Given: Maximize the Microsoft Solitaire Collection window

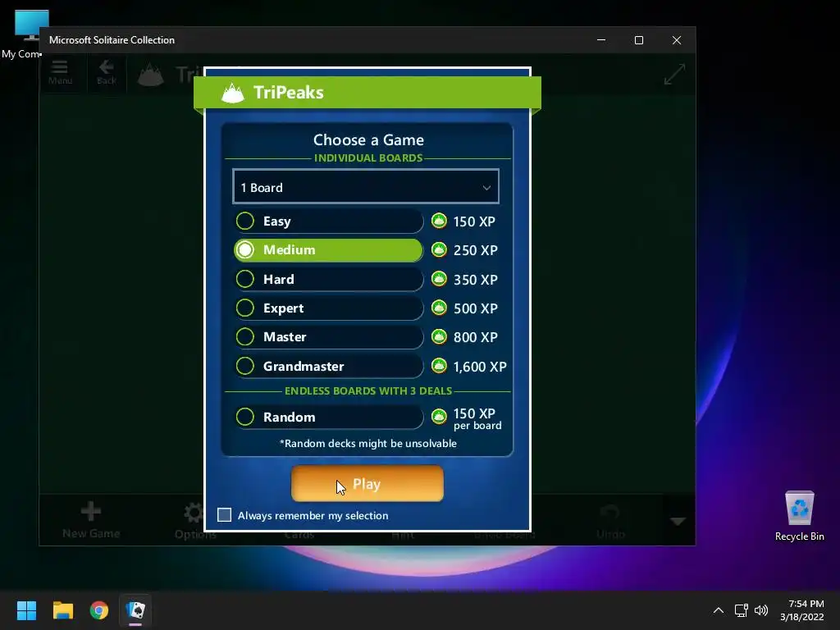Looking at the screenshot, I should pyautogui.click(x=638, y=40).
